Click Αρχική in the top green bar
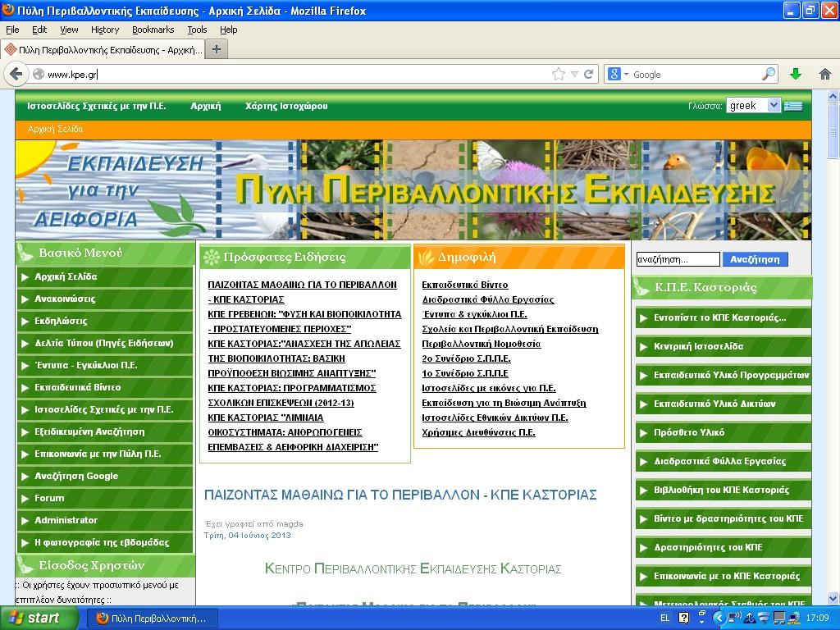 click(x=206, y=106)
